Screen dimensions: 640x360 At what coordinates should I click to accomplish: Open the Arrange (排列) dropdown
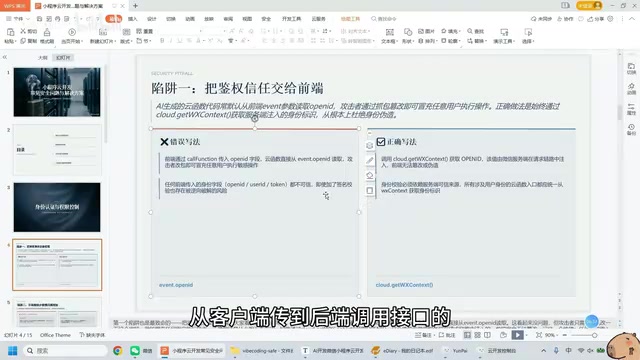(427, 41)
